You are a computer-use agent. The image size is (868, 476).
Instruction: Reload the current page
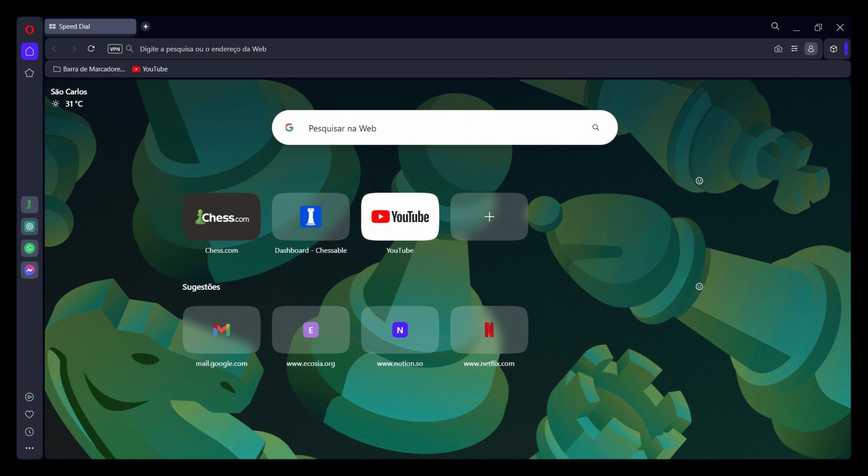pyautogui.click(x=91, y=49)
